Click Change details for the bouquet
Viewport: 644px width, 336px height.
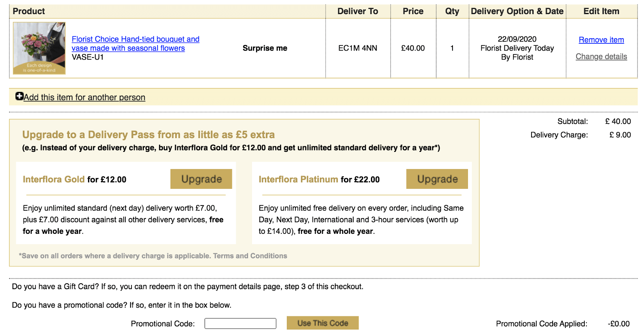[x=601, y=57]
